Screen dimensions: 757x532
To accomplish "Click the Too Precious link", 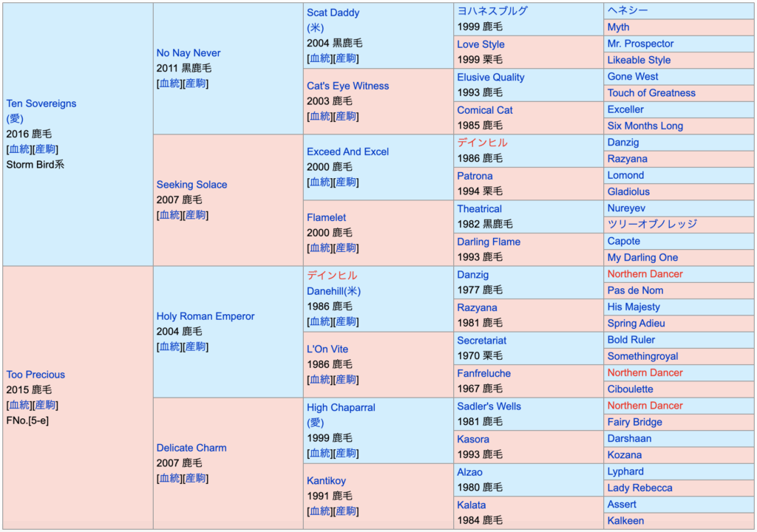I will [35, 375].
